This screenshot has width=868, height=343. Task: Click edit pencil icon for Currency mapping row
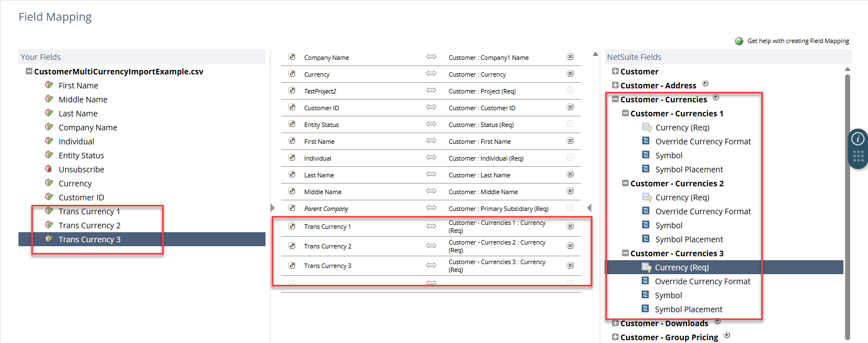292,74
